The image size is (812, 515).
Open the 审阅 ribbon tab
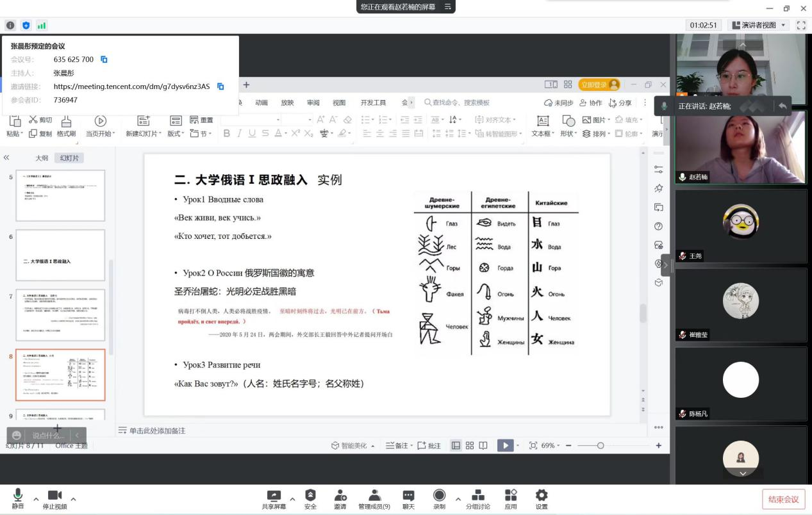[313, 102]
